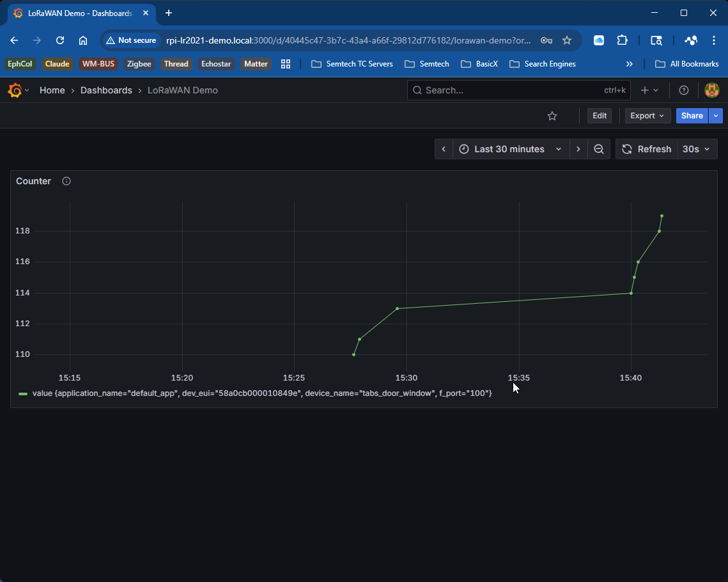Open Chrome's three-dot menu
This screenshot has height=582, width=728.
click(x=713, y=40)
